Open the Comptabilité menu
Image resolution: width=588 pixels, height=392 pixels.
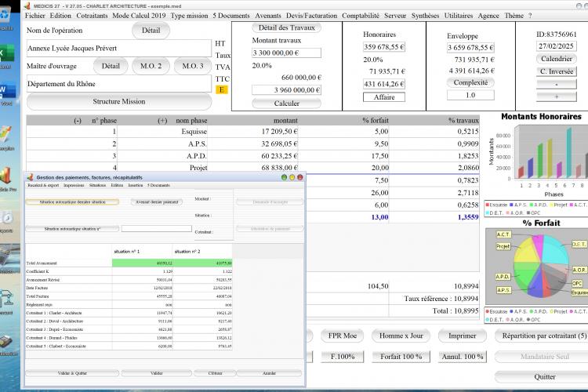[x=361, y=16]
